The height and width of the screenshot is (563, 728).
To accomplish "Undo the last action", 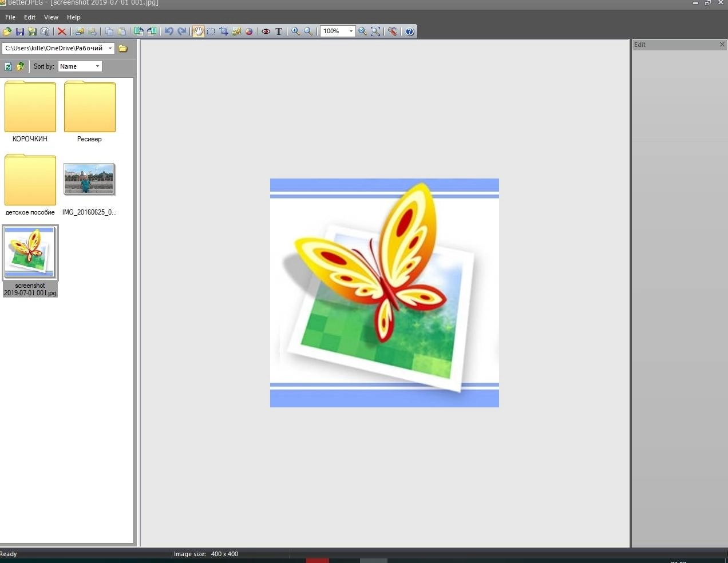I will (x=169, y=31).
